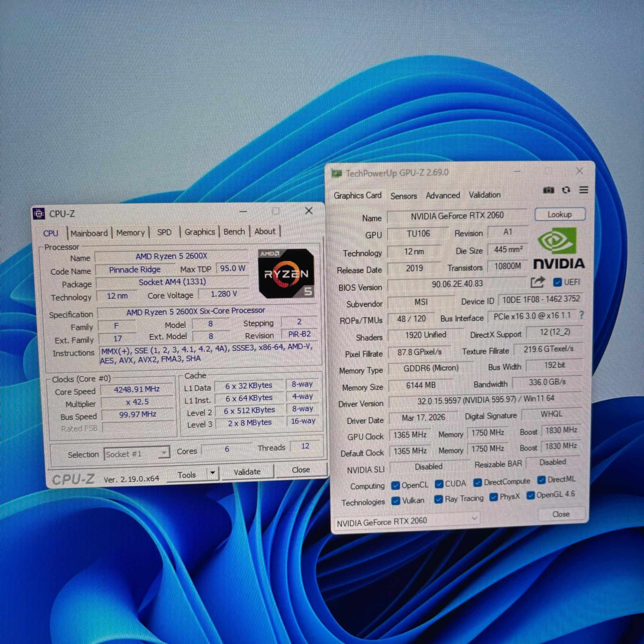Open the NVIDIA GeForce RTX 2060 GPU selector
The width and height of the screenshot is (644, 644).
(x=406, y=521)
